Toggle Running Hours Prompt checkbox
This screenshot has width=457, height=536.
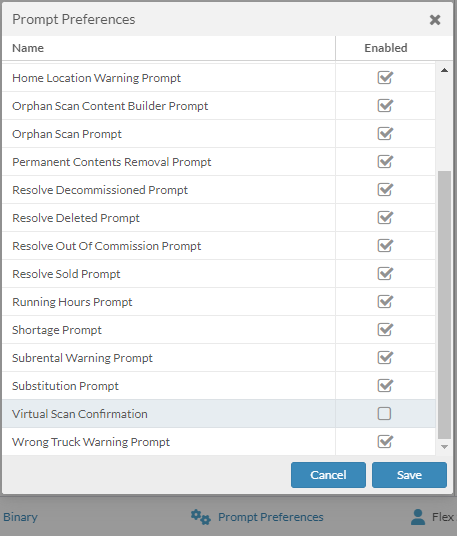[385, 302]
